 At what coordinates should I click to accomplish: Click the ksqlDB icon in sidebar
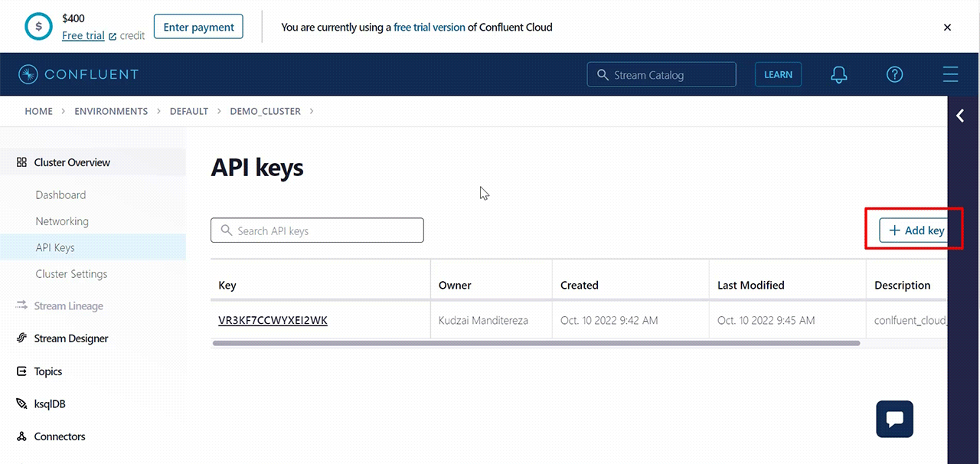tap(21, 404)
